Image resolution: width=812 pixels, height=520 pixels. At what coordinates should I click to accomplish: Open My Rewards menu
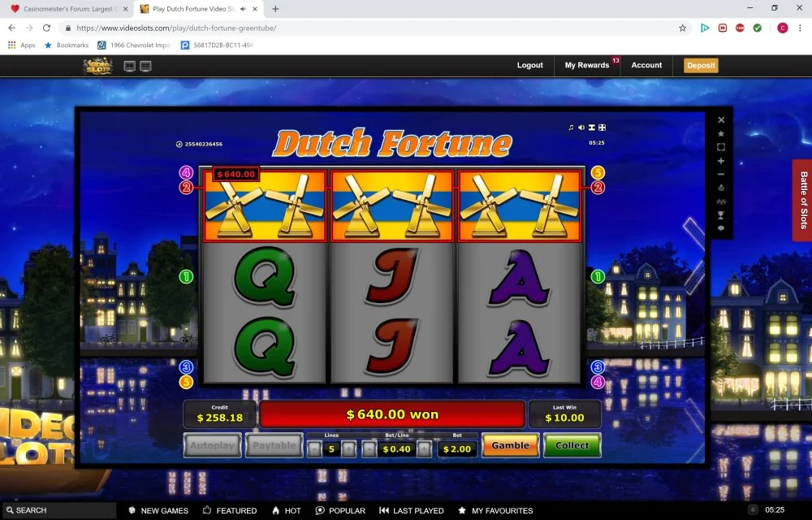point(587,65)
